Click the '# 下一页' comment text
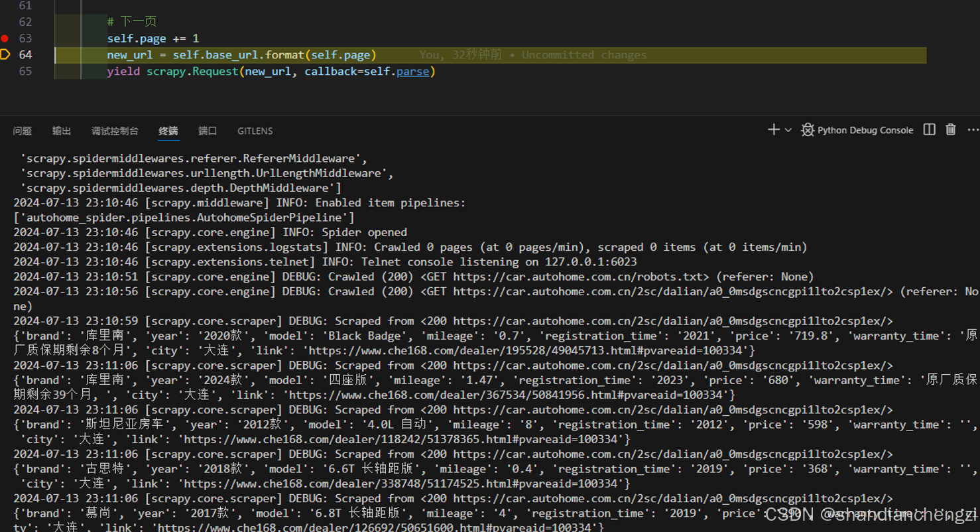Viewport: 980px width, 532px height. 132,22
